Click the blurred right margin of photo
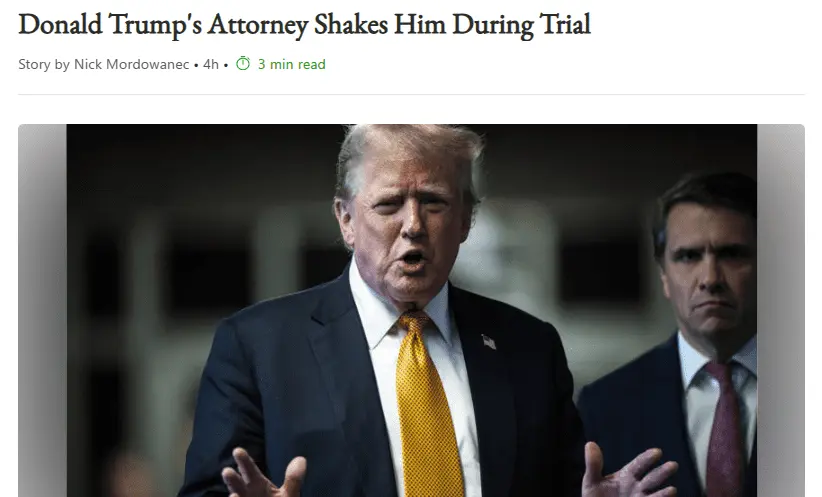 coord(781,310)
